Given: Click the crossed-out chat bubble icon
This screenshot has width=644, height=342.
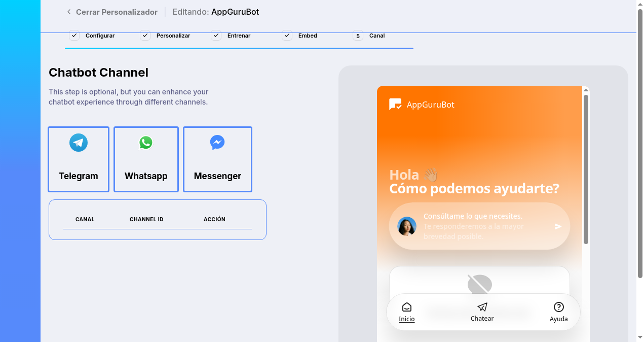Looking at the screenshot, I should click(x=479, y=284).
